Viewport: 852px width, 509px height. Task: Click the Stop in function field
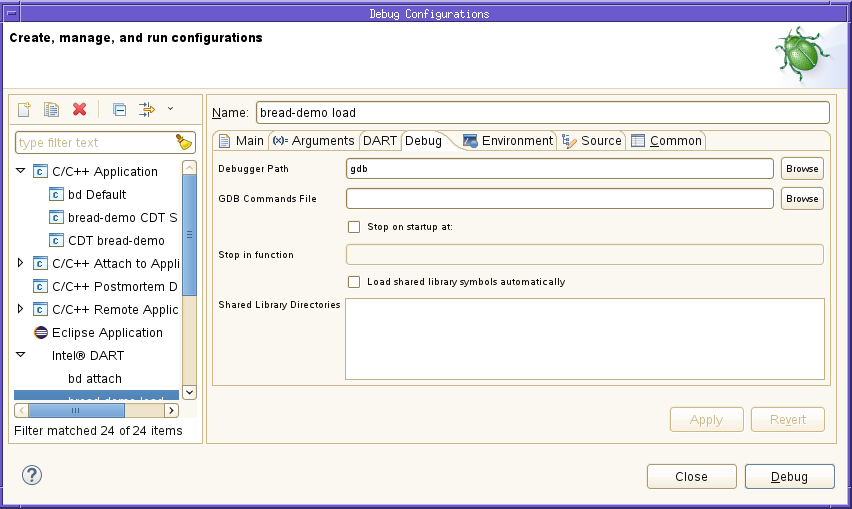(x=585, y=254)
